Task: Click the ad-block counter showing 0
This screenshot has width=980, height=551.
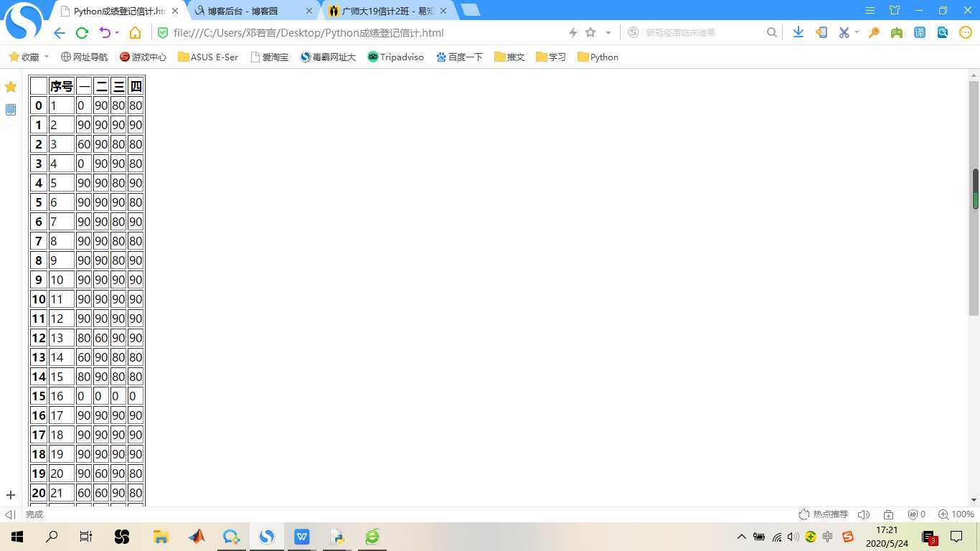Action: coord(917,514)
